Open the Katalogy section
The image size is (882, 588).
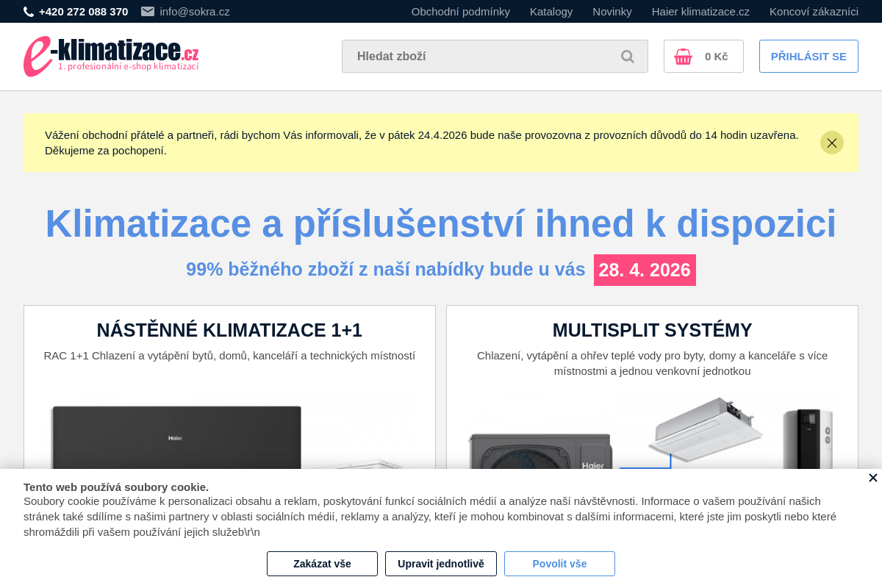click(551, 11)
